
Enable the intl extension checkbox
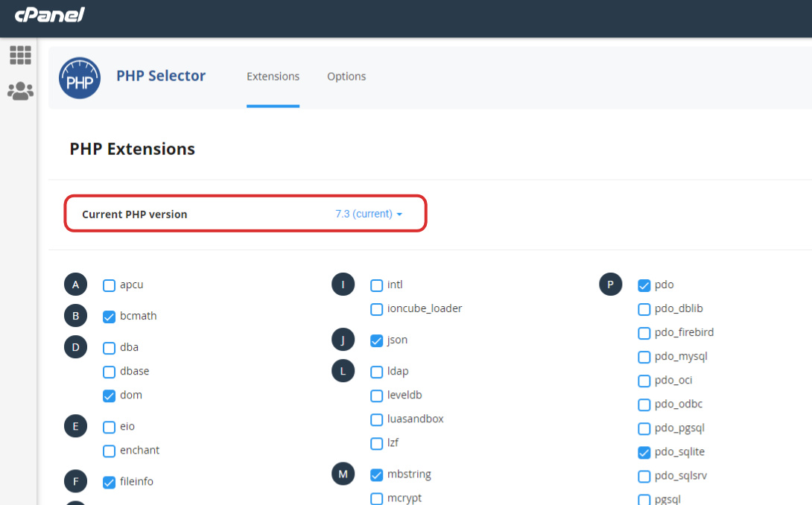pos(377,285)
